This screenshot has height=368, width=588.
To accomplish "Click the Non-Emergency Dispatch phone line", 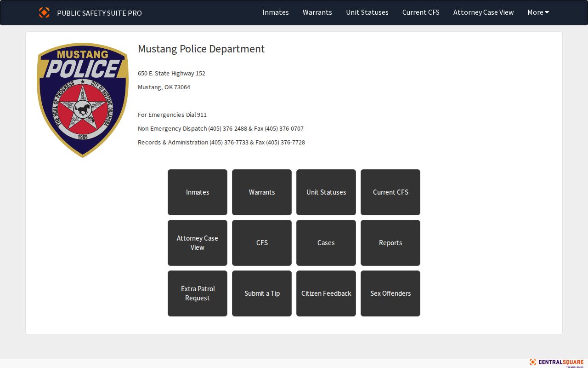I will (220, 128).
